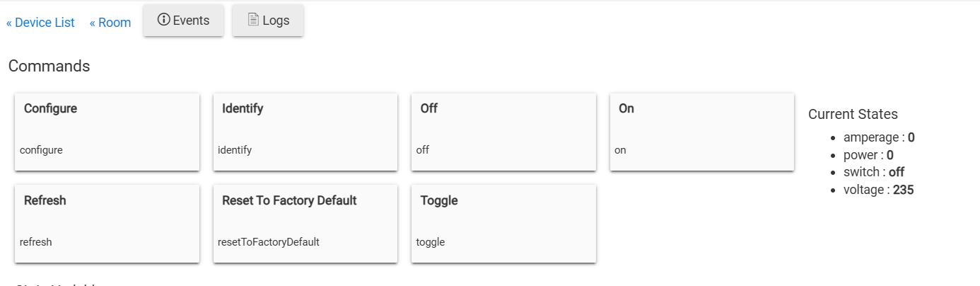Viewport: 980px width, 286px height.
Task: Turn the device On via command tile
Action: 702,132
